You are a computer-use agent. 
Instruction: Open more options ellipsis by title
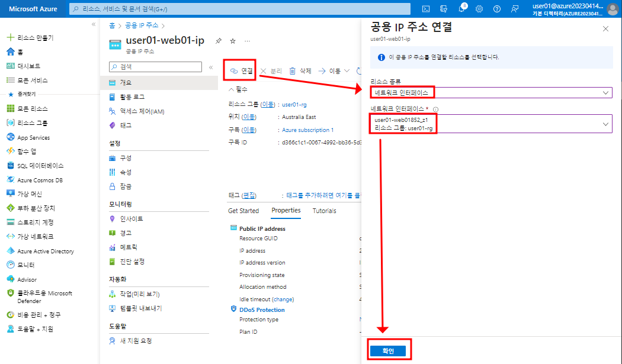point(247,41)
